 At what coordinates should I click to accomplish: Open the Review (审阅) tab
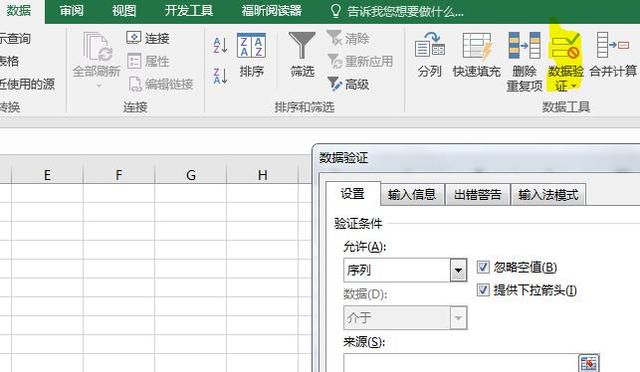click(x=71, y=11)
